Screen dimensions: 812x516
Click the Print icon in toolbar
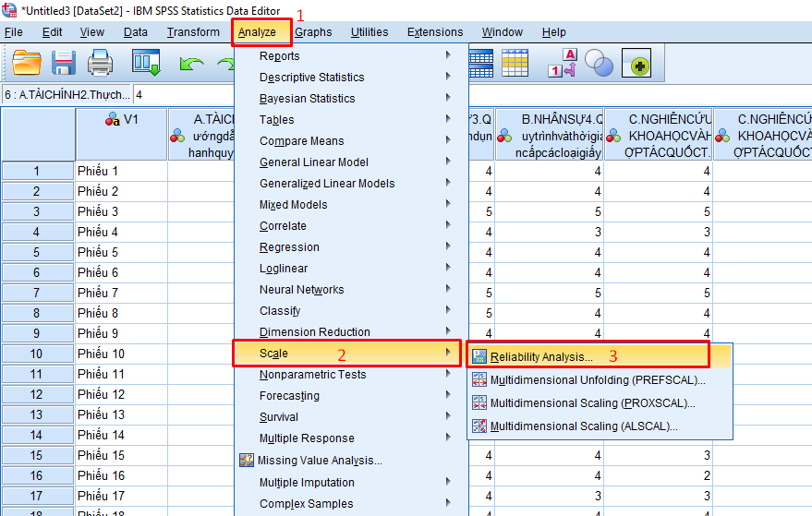[100, 63]
